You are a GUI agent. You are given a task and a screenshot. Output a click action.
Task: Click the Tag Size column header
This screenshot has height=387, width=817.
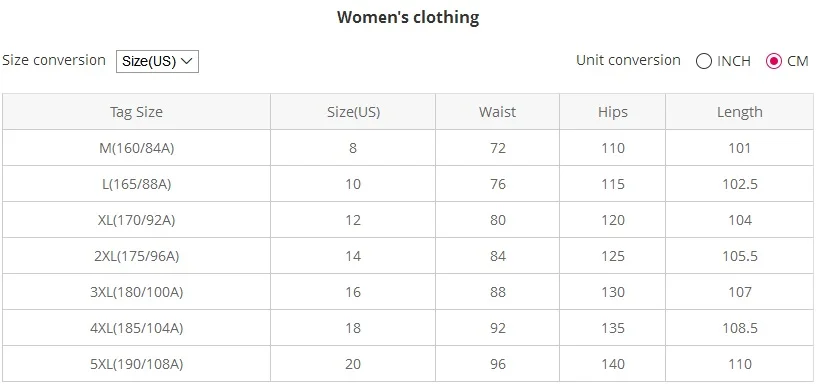[136, 112]
